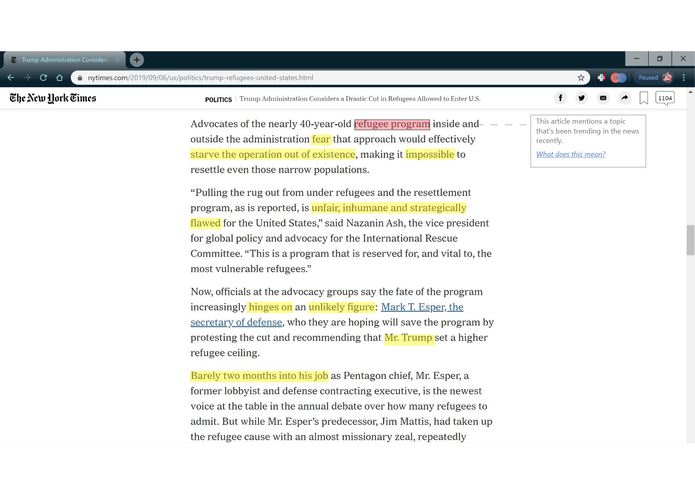Close the Trump Administration tab
Viewport: 695px width, 494px height.
(117, 59)
